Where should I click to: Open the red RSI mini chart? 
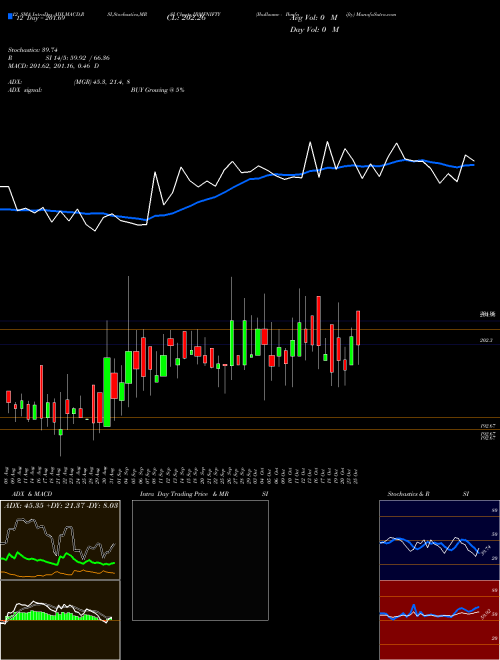439,620
